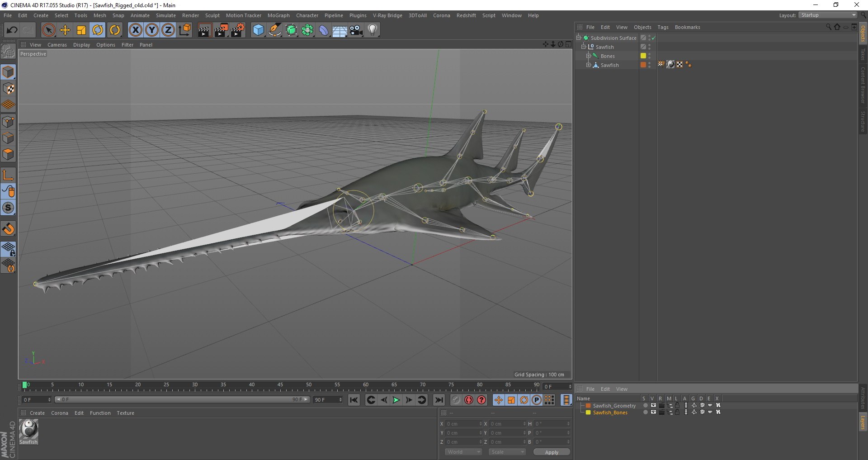Select the Make Editable icon in left sidebar

click(9, 52)
